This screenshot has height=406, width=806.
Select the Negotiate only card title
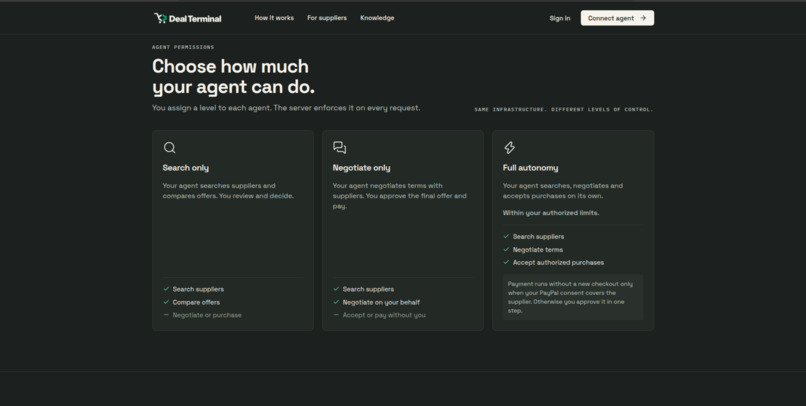tap(361, 168)
